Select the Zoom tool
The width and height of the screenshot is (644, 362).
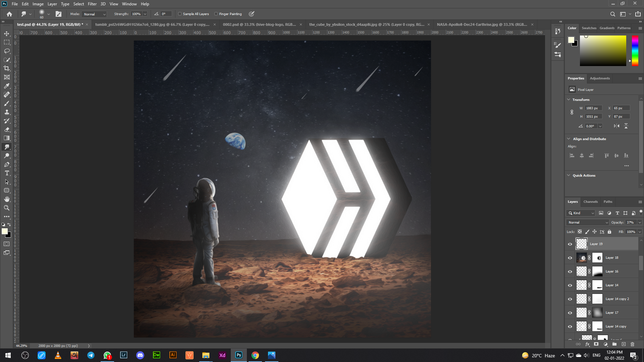point(7,208)
